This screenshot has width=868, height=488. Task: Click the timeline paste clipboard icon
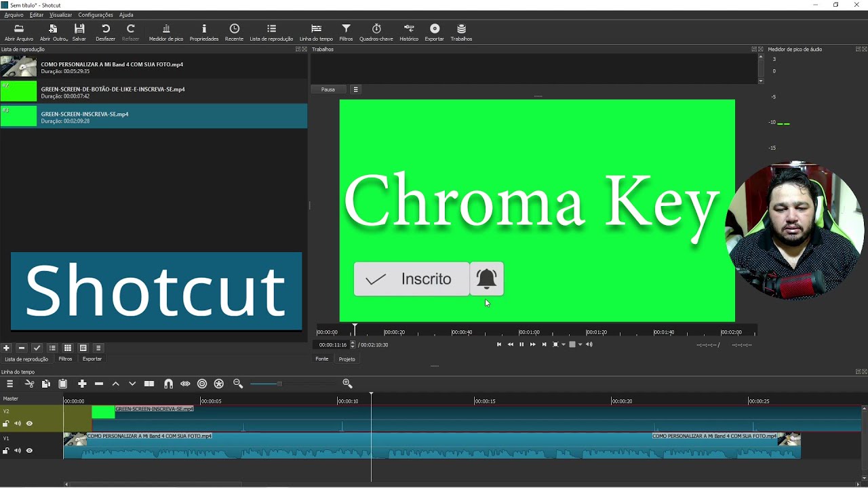tap(63, 384)
